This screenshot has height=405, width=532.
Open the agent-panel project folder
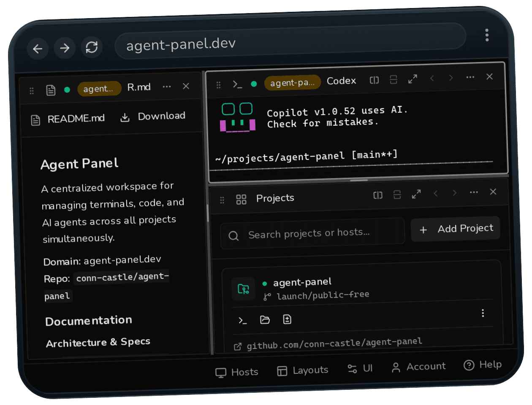point(265,320)
